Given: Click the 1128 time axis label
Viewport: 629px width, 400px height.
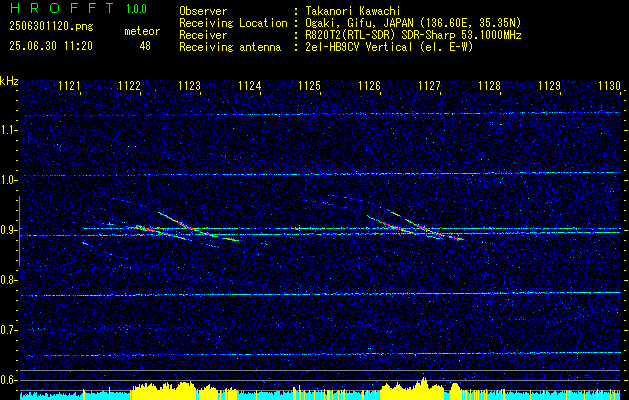Looking at the screenshot, I should tap(490, 86).
